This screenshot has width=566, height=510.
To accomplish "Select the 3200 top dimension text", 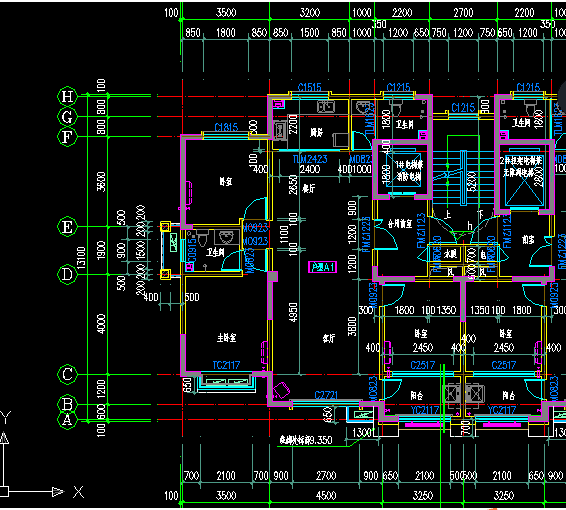I will click(x=310, y=13).
